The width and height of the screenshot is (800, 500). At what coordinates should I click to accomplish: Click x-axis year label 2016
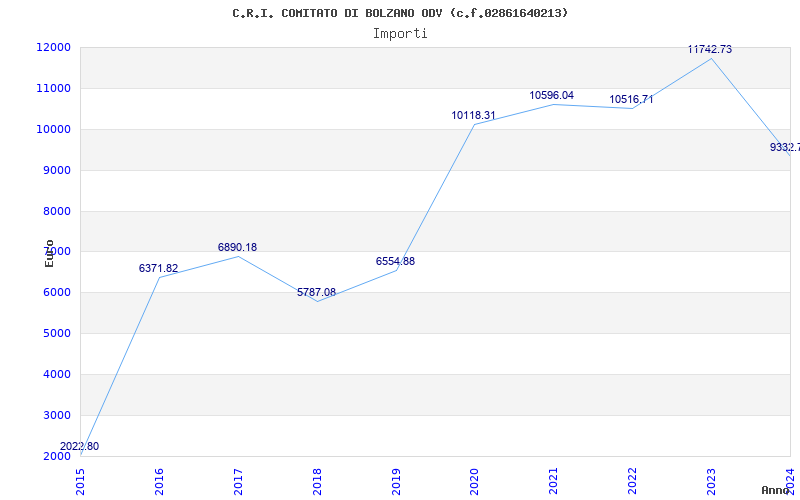click(159, 481)
